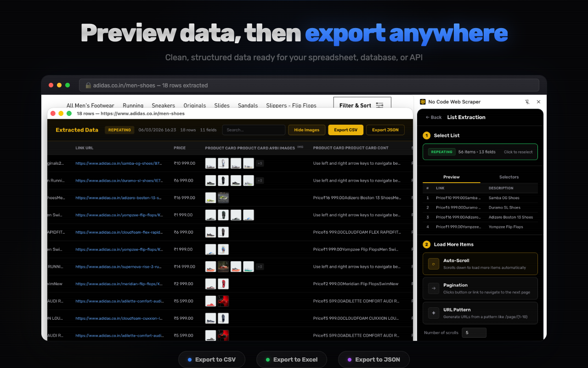Screen dimensions: 588x368
Task: Open the Sandals category
Action: [x=248, y=105]
